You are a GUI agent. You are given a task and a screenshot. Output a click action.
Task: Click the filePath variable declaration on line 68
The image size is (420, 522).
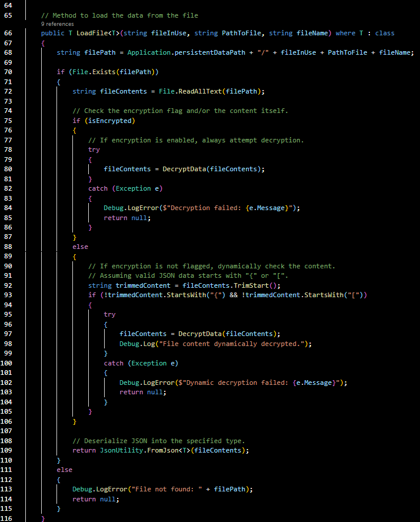[100, 52]
